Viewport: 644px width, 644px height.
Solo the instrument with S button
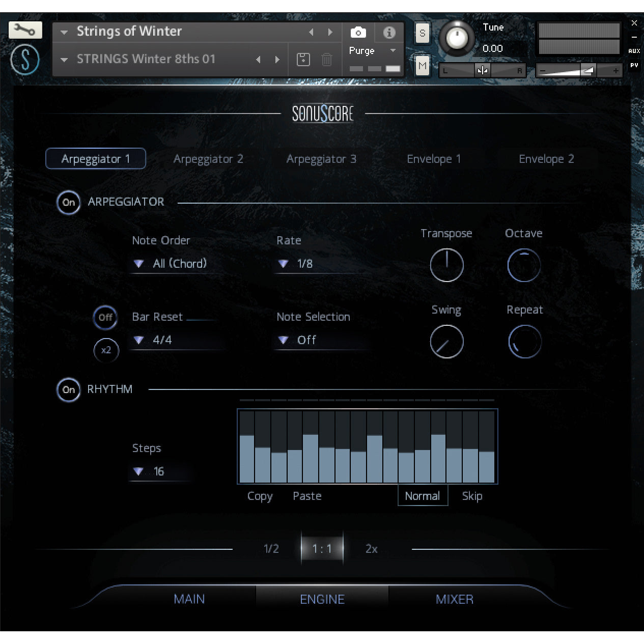[x=422, y=34]
